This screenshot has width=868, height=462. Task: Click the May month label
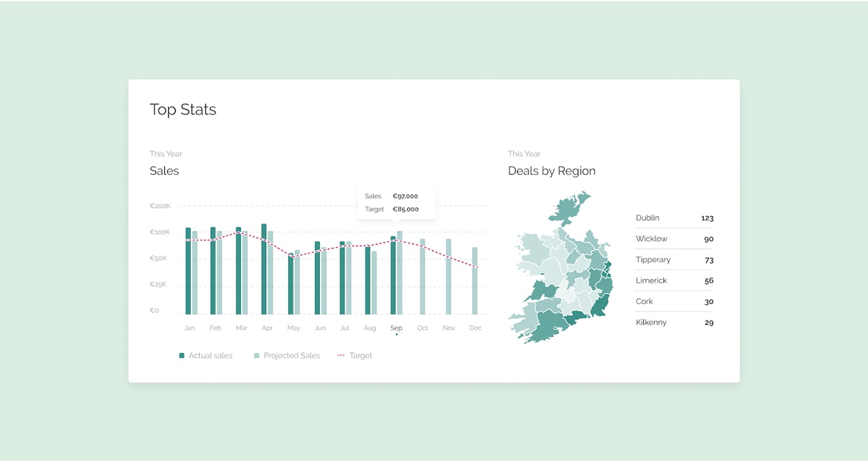point(294,328)
